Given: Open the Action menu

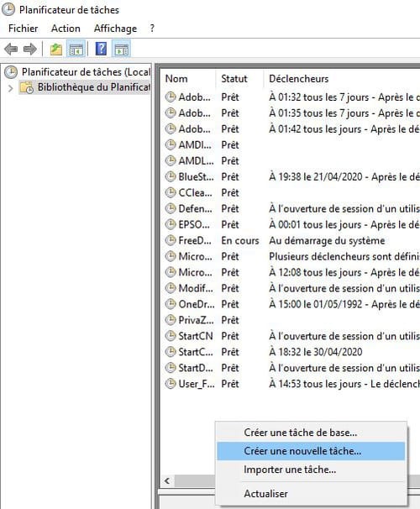Looking at the screenshot, I should (x=66, y=29).
